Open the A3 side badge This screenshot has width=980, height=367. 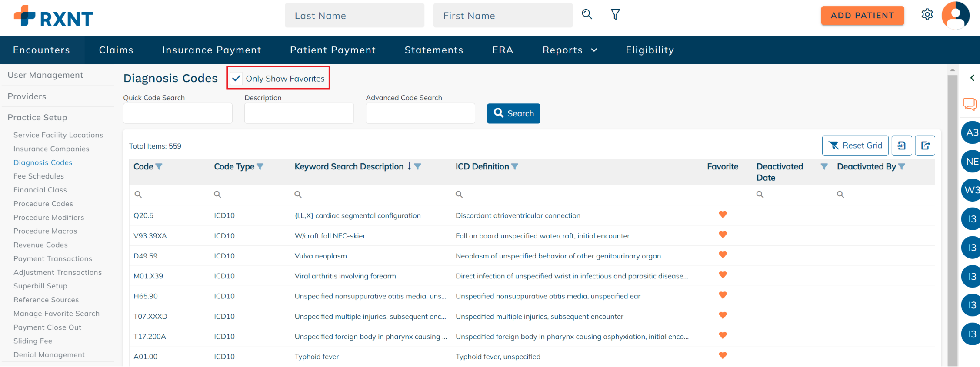coord(971,132)
